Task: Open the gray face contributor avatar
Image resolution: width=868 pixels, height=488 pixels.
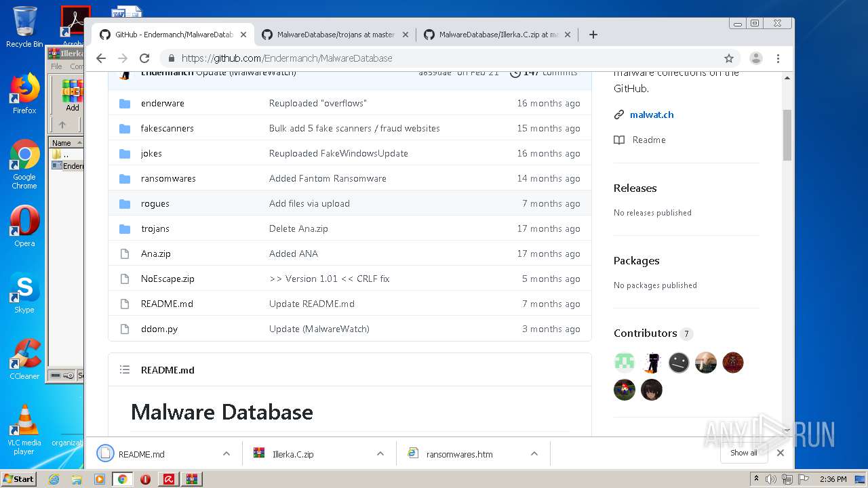Action: (679, 363)
